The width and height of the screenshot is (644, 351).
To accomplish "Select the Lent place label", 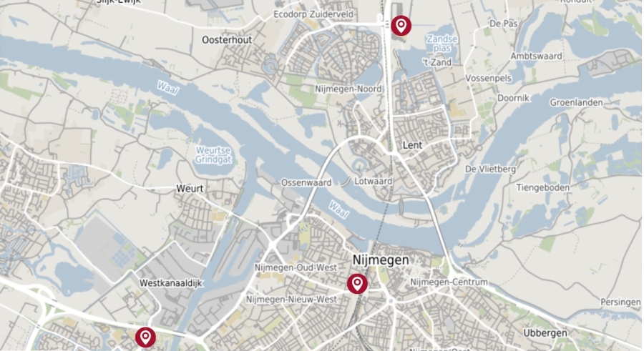I will [x=412, y=145].
